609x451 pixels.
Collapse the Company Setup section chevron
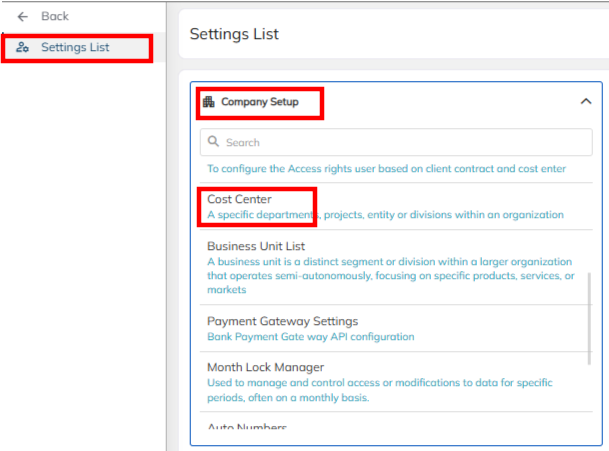pyautogui.click(x=585, y=101)
